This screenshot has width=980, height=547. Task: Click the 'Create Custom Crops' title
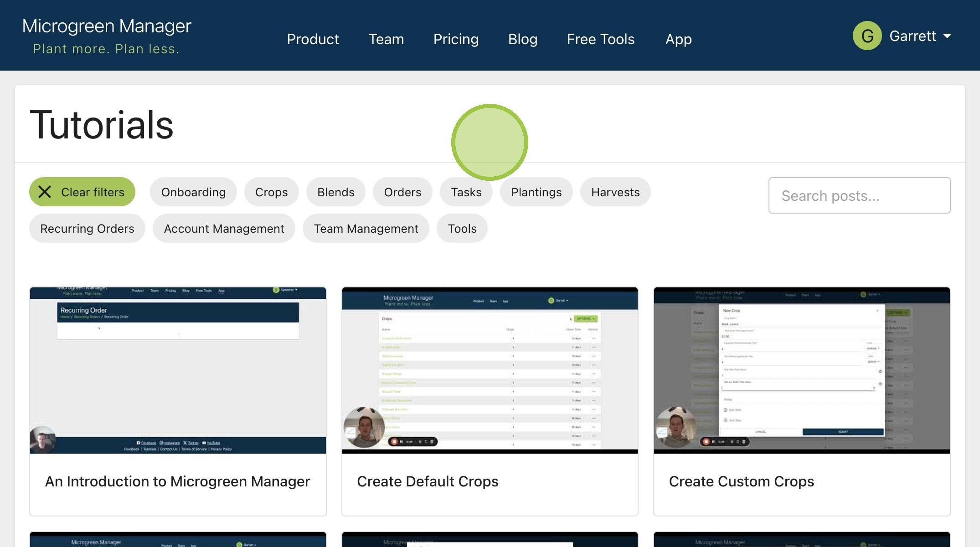[x=741, y=481]
